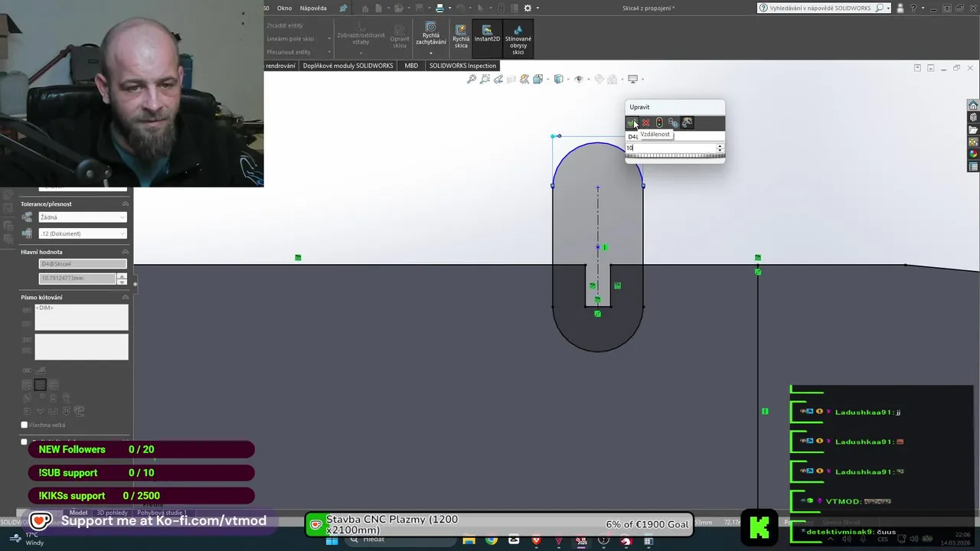
Task: Open Hide/show items eye icon in view toolbar
Action: 579,79
